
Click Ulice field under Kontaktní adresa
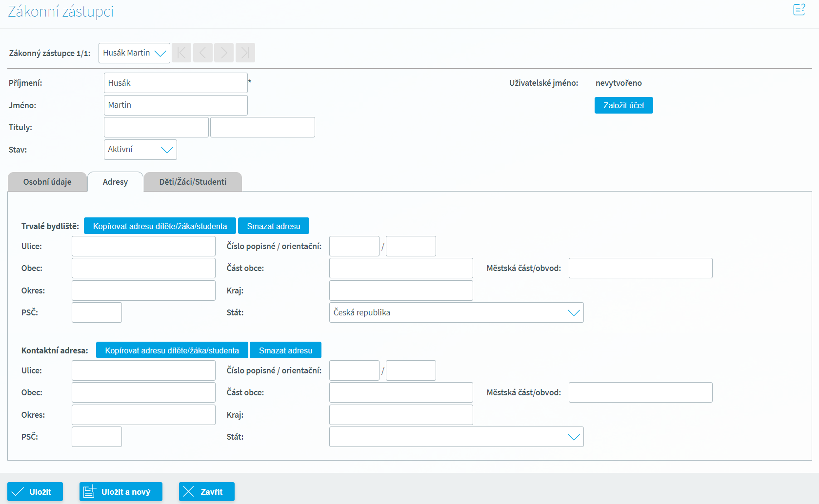coord(143,370)
